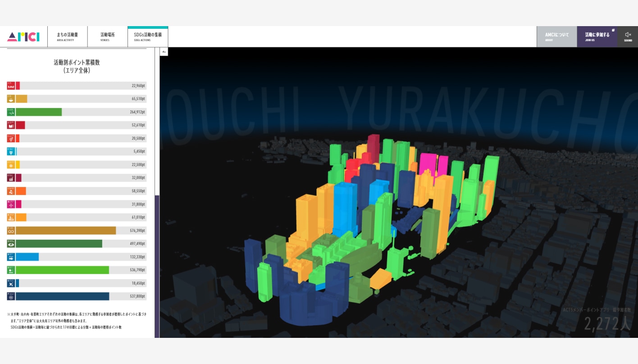The image size is (638, 364).
Task: Click the 576,390pt tan progress bar
Action: click(x=66, y=231)
